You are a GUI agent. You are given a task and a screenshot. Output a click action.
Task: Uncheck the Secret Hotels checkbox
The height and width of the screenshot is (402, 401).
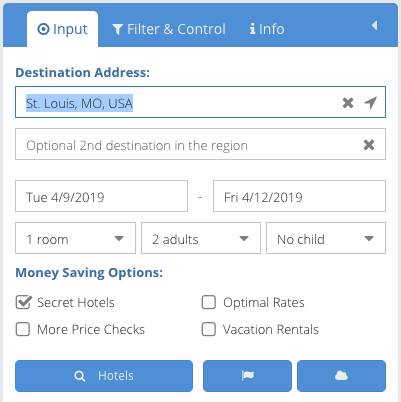(x=23, y=302)
